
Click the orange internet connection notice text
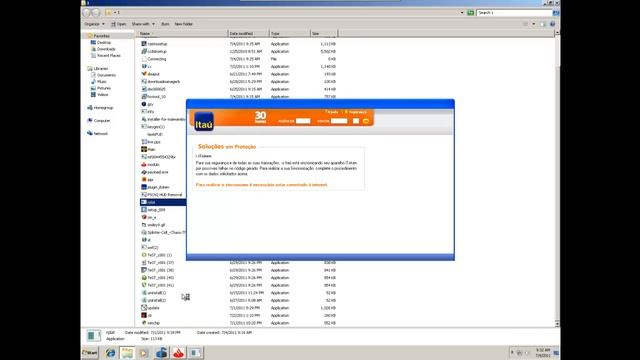[262, 185]
